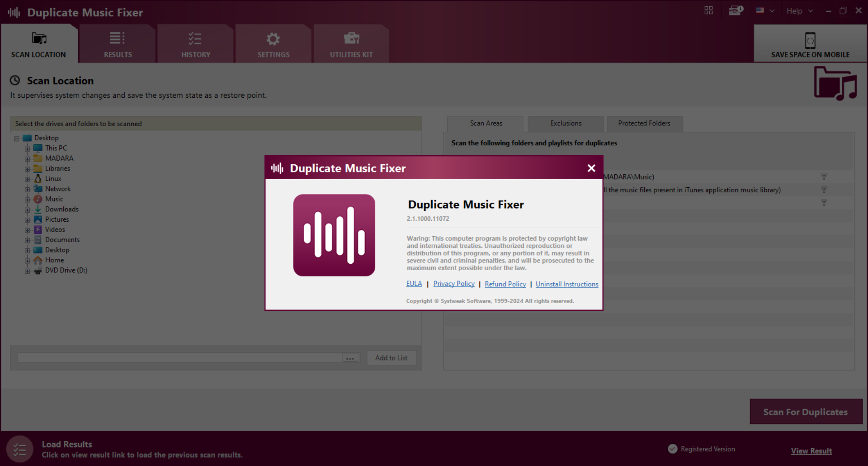The image size is (868, 466).
Task: Select the Libraries folder icon
Action: (x=38, y=168)
